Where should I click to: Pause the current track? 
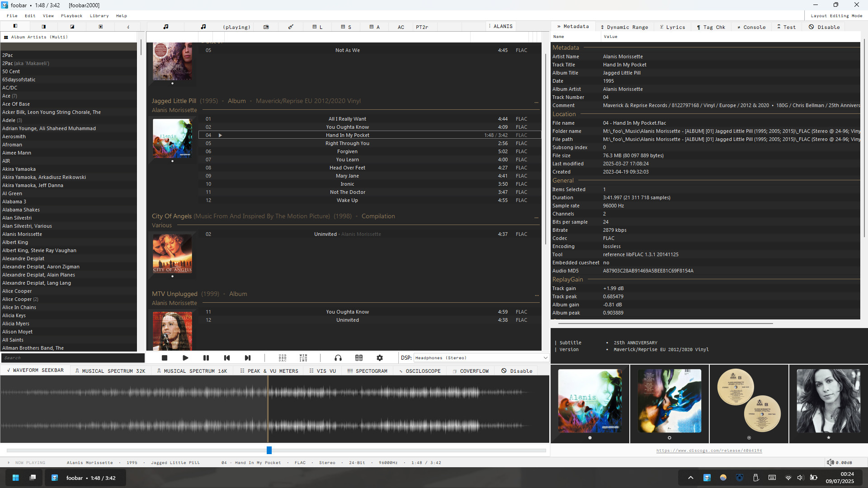(x=206, y=358)
